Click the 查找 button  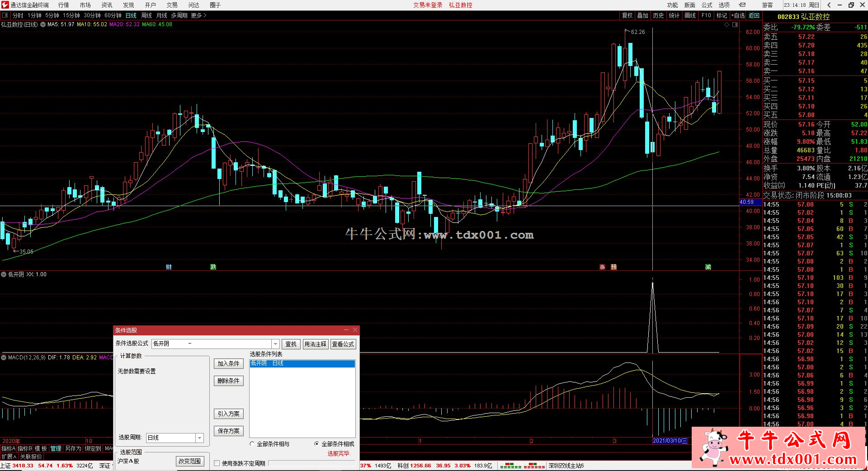[x=291, y=344]
